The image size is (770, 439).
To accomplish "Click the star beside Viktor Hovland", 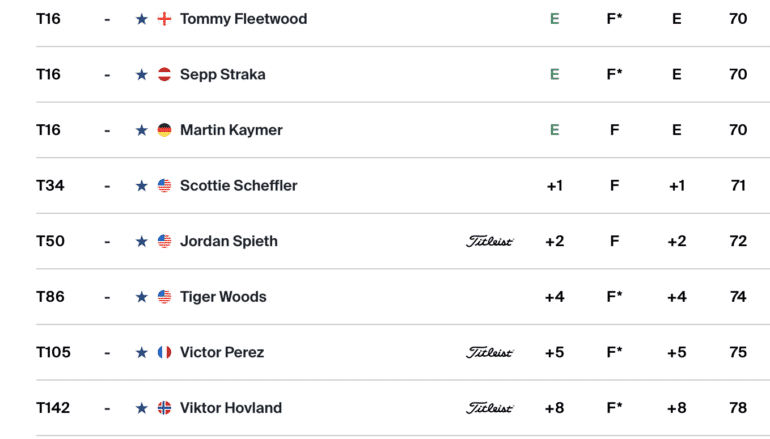I will pyautogui.click(x=142, y=408).
